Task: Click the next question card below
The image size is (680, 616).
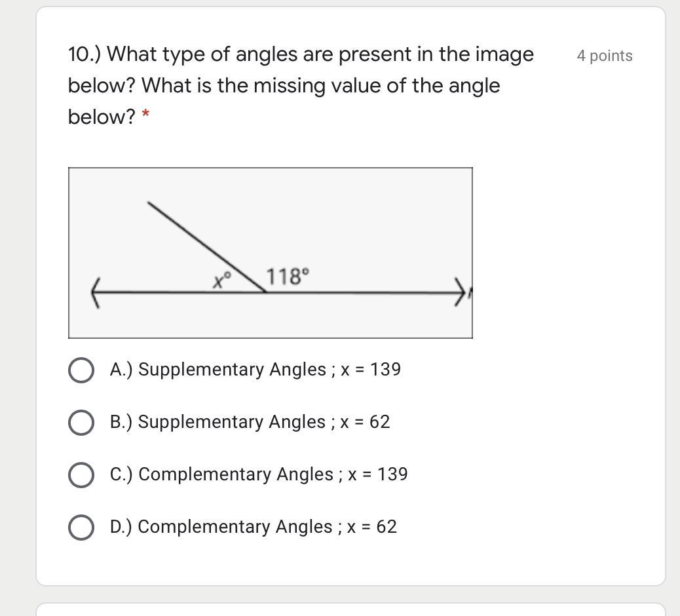Action: pyautogui.click(x=350, y=609)
